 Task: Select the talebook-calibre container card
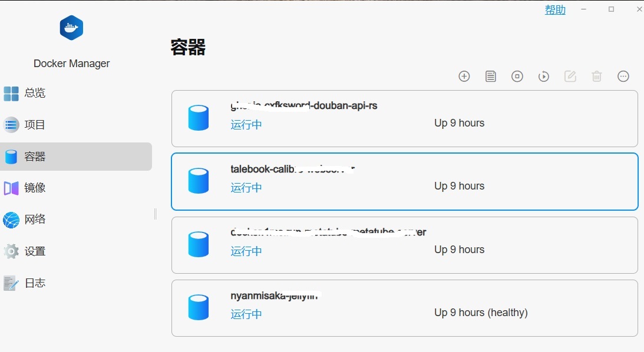pos(405,182)
